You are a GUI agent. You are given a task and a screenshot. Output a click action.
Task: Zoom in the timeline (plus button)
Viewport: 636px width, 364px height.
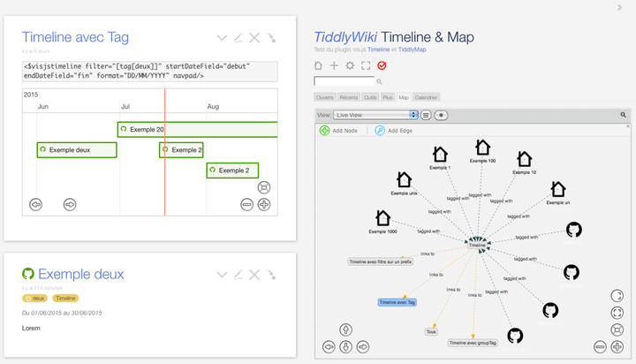tap(264, 204)
